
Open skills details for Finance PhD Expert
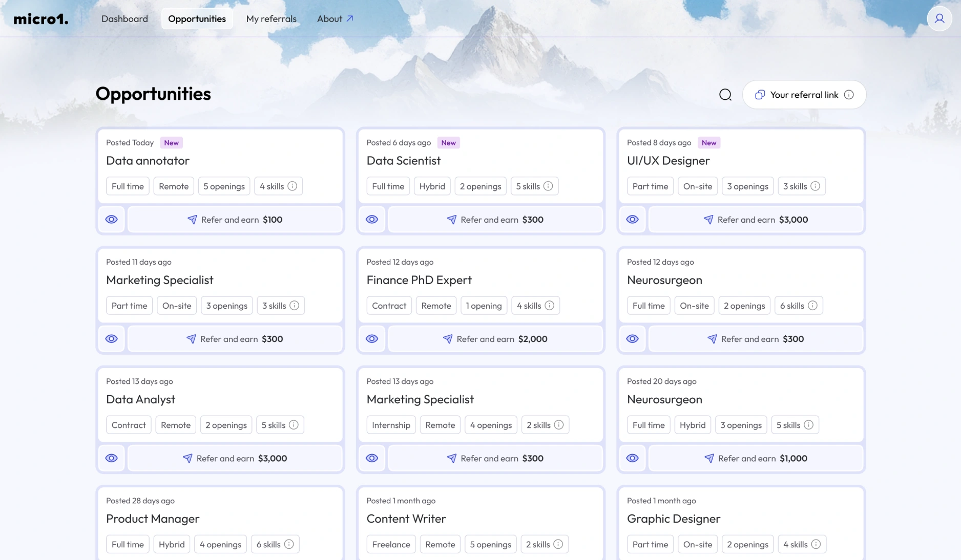(550, 306)
